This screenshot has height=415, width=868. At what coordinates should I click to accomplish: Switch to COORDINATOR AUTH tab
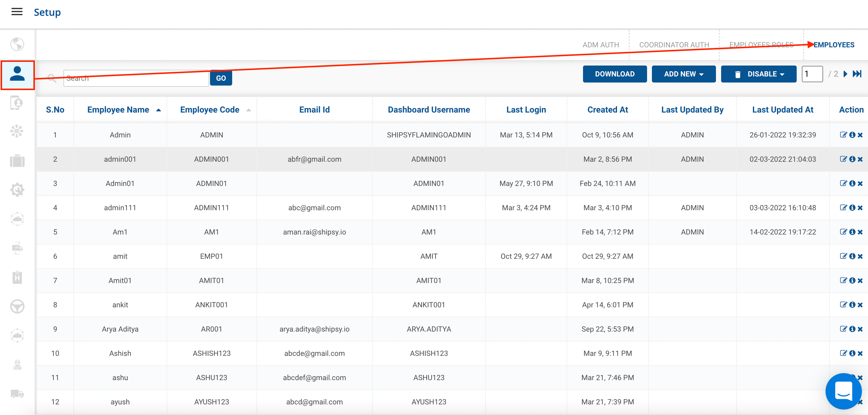coord(674,45)
